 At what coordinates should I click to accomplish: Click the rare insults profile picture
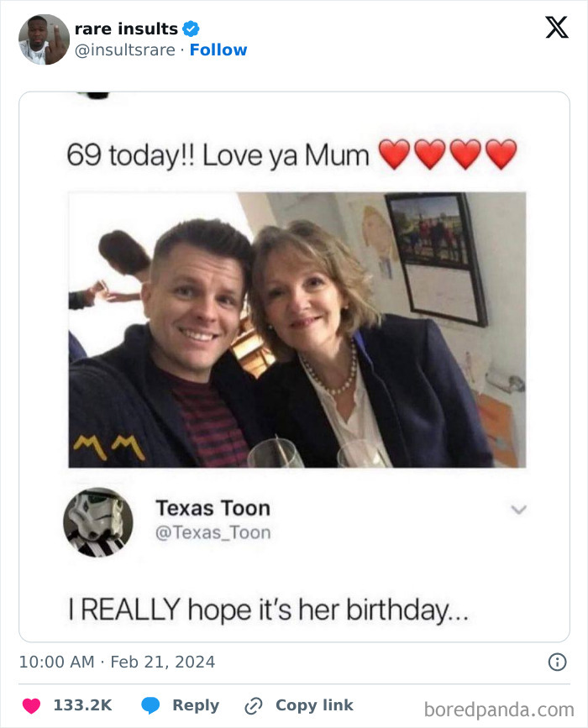tap(43, 38)
